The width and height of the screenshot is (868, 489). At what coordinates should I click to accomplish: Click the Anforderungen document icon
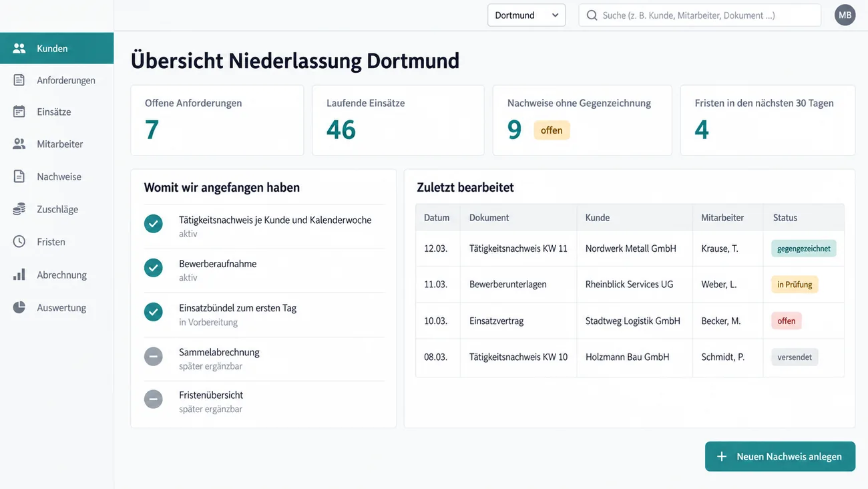(x=19, y=80)
